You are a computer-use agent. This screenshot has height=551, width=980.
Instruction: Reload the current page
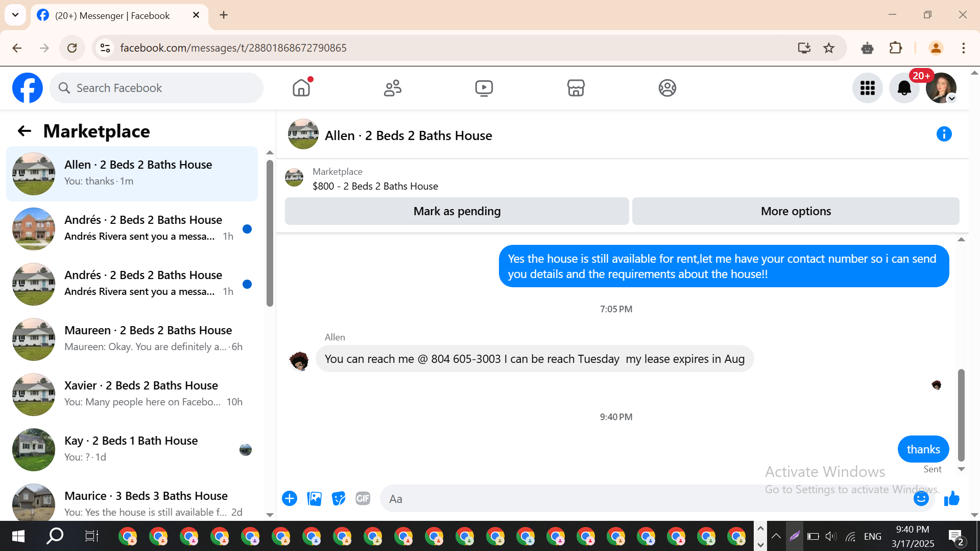(x=72, y=48)
